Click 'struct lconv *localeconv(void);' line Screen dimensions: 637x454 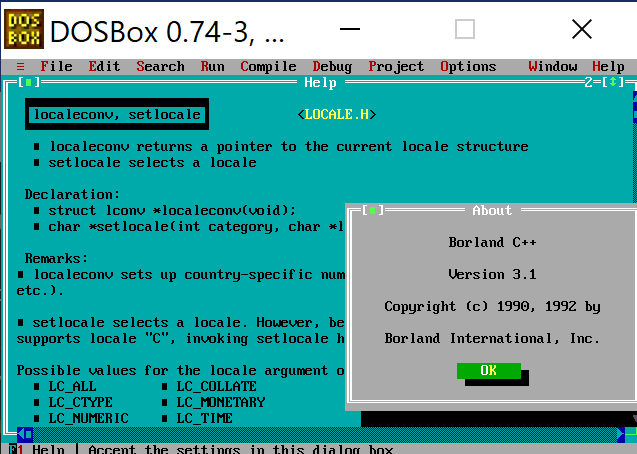point(172,210)
